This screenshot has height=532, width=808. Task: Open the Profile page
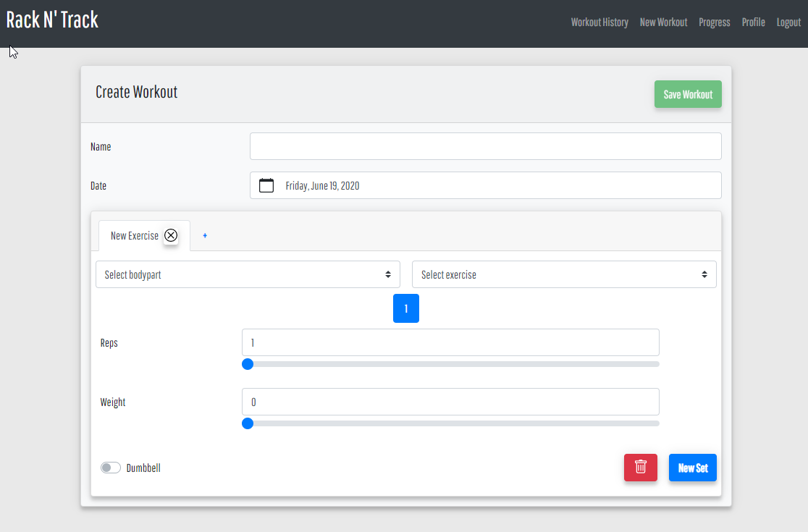[753, 22]
